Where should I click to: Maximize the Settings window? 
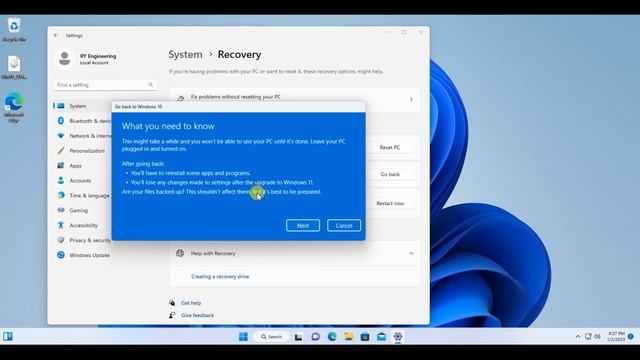(404, 32)
